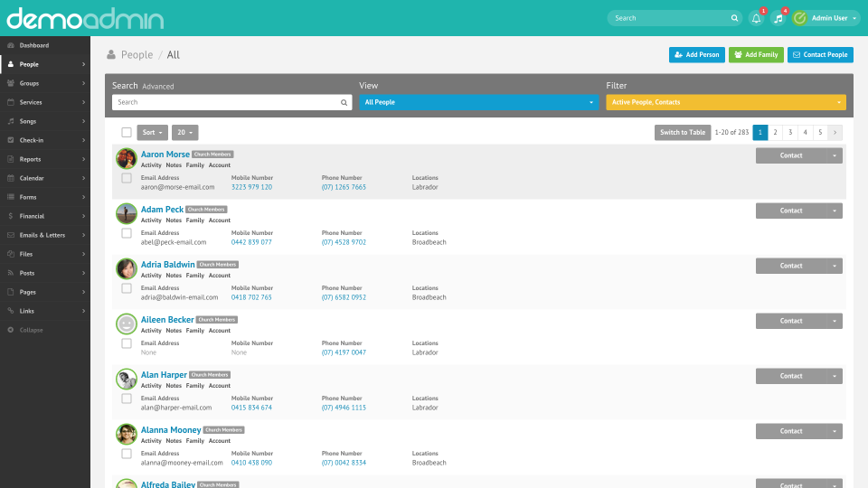This screenshot has height=488, width=868.
Task: Click the music note alerts icon
Action: 778,18
